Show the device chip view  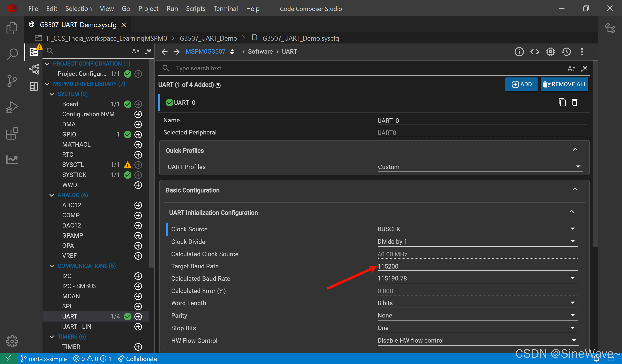click(550, 52)
